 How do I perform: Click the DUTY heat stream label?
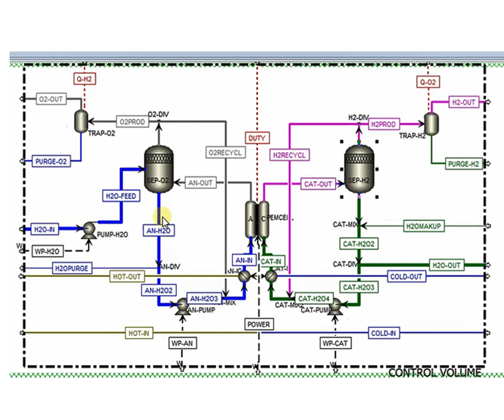pos(257,138)
